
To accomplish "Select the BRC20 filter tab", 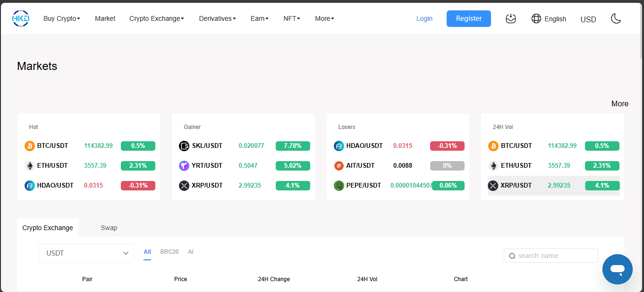I will tap(169, 252).
